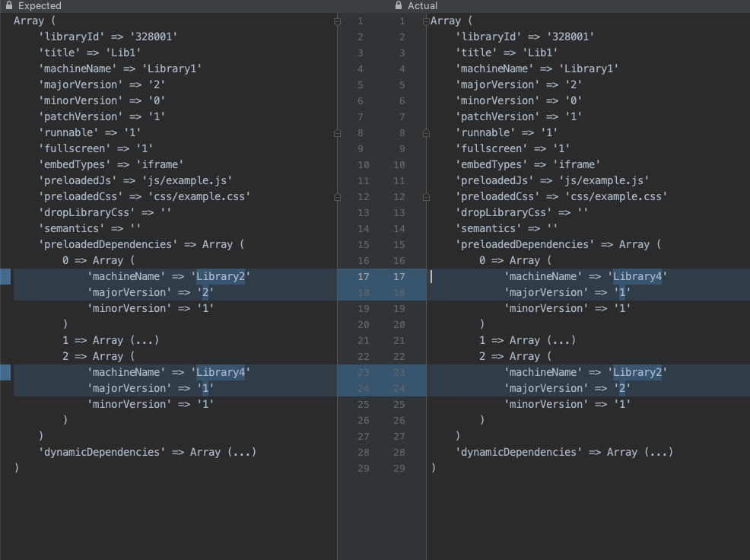Viewport: 750px width, 560px height.
Task: Click highlighted 'Library2' value in Actual pane
Action: point(637,372)
